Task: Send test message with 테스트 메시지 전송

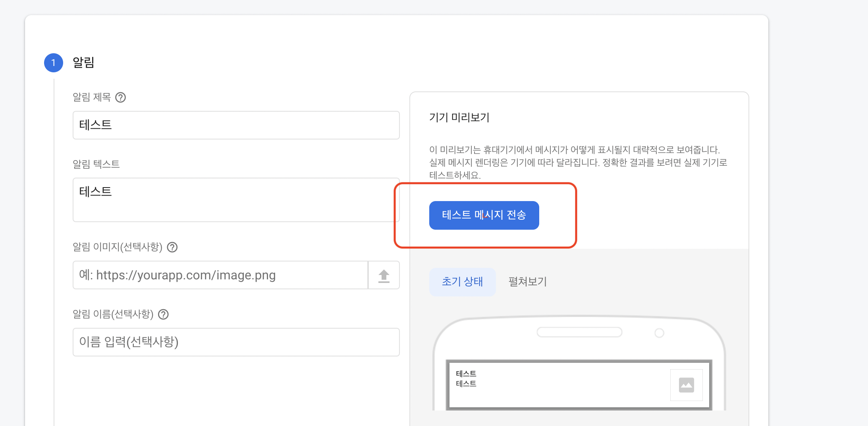Action: [484, 215]
